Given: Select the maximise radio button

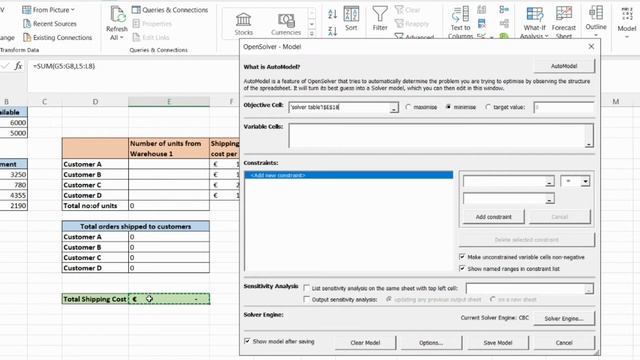Looking at the screenshot, I should click(x=408, y=107).
